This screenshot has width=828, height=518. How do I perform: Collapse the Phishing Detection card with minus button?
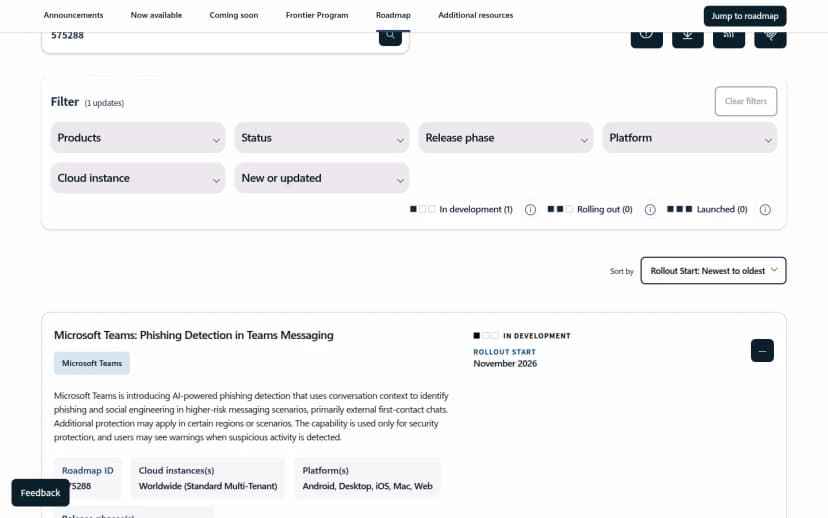(762, 351)
